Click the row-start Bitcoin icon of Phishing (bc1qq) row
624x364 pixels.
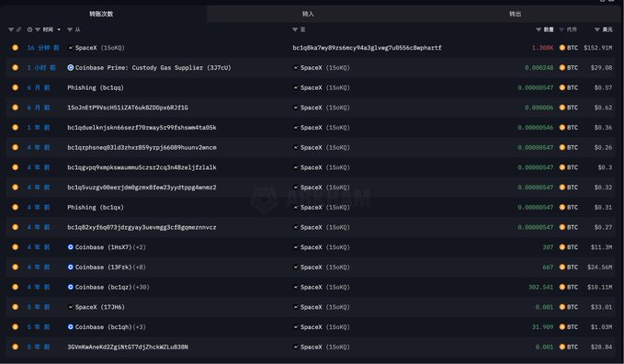15,87
